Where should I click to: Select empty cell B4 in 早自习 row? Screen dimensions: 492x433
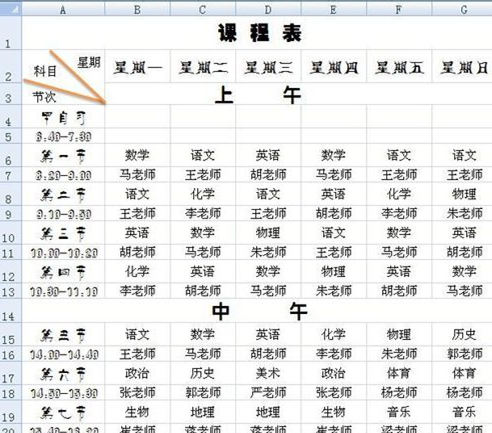(137, 116)
